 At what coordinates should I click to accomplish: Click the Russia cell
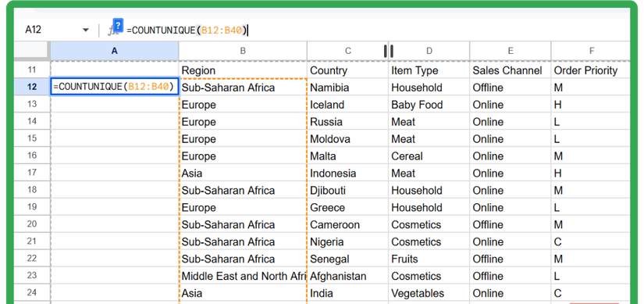click(348, 122)
